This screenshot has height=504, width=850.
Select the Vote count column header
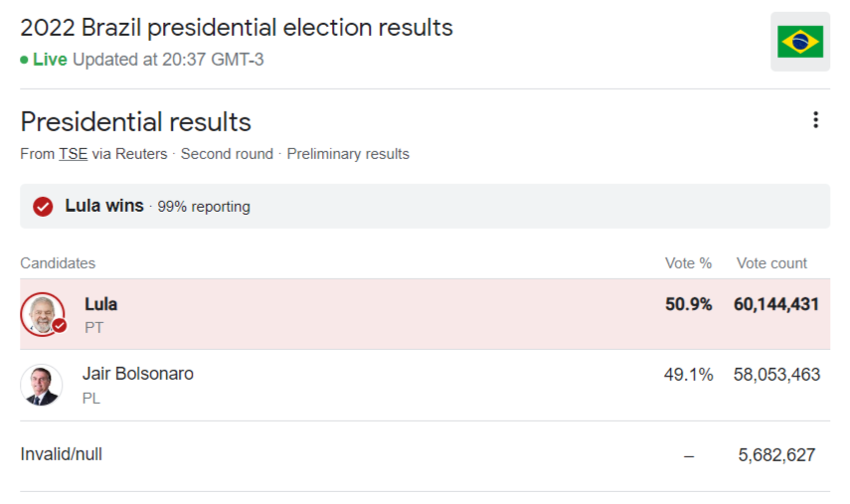(x=771, y=262)
